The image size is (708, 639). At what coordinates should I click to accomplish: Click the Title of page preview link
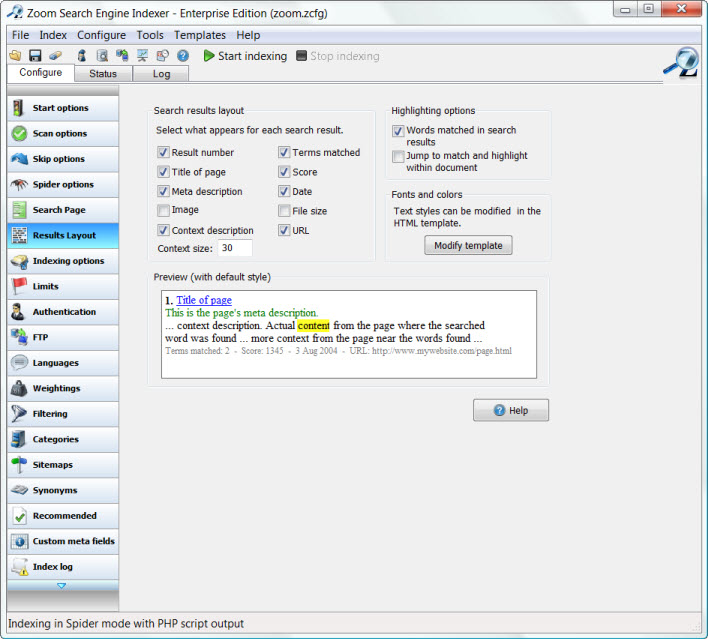click(x=204, y=300)
